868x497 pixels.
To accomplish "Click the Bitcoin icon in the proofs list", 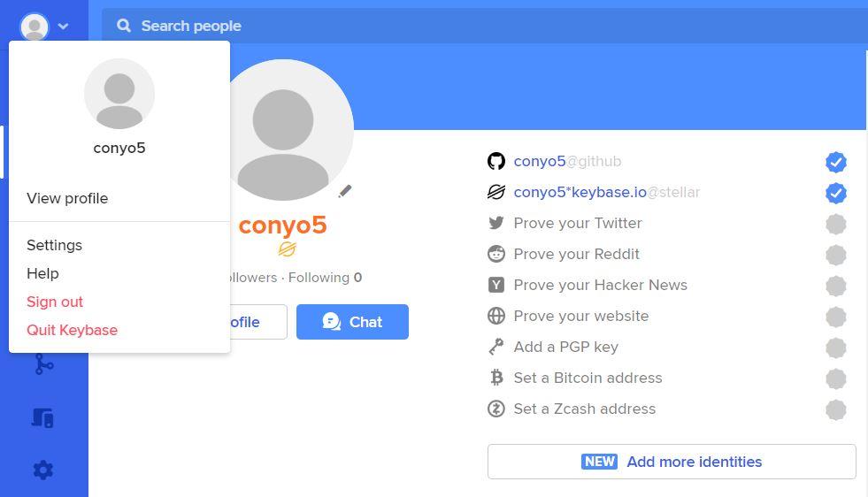I will click(x=496, y=378).
